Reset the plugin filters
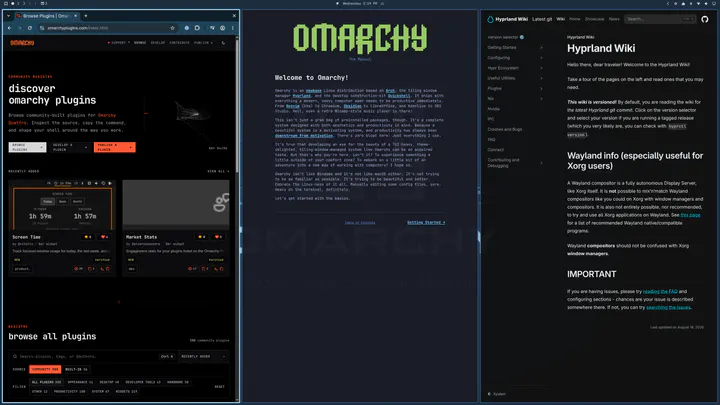Viewport: 720px width, 405px height. [x=219, y=387]
